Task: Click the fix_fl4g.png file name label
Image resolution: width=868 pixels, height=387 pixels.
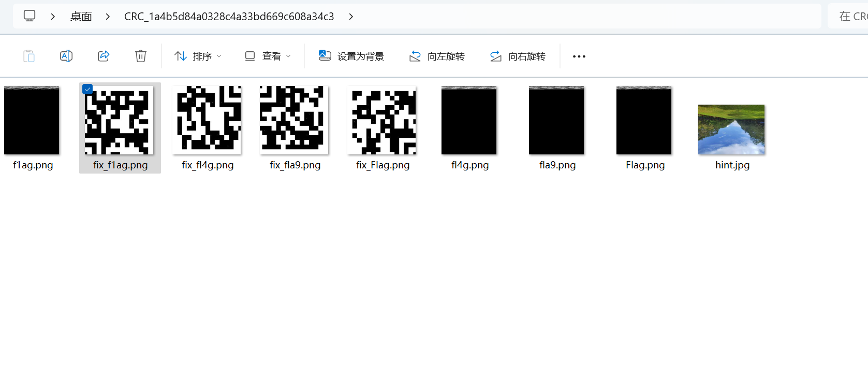Action: click(x=208, y=165)
